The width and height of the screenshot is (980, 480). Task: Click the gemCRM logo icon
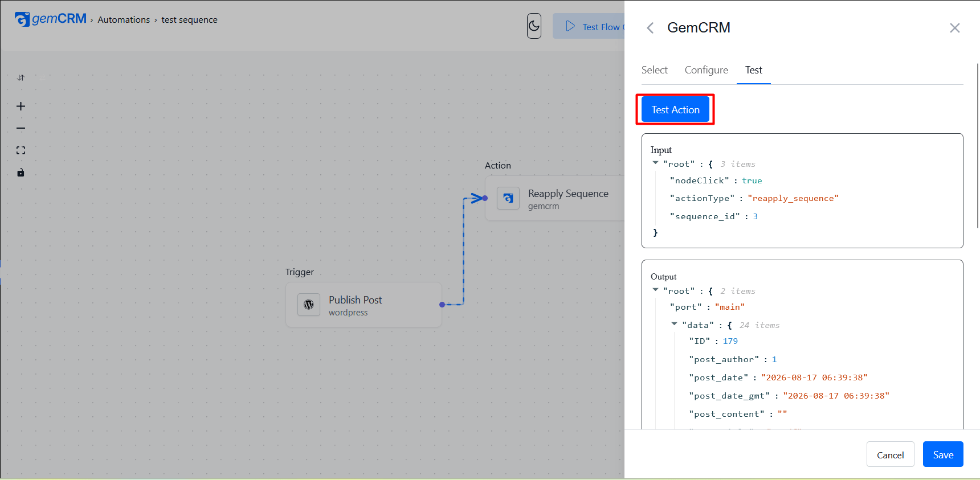(x=22, y=19)
